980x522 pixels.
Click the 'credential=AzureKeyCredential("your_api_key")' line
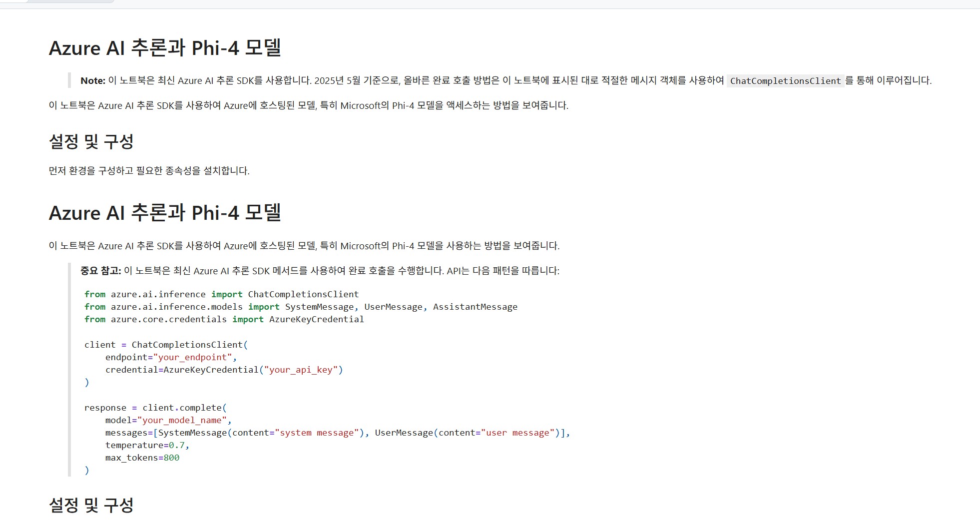(224, 370)
